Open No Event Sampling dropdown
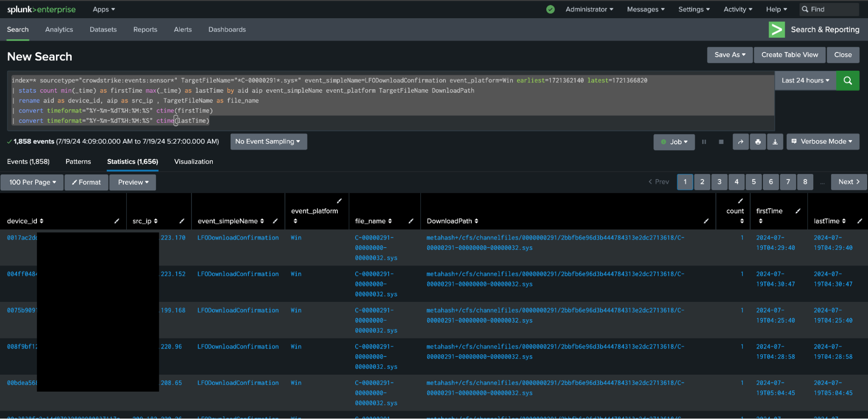 pos(268,142)
